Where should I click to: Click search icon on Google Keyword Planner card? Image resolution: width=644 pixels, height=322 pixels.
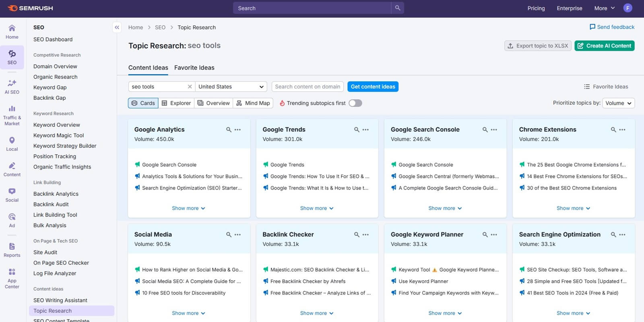485,235
